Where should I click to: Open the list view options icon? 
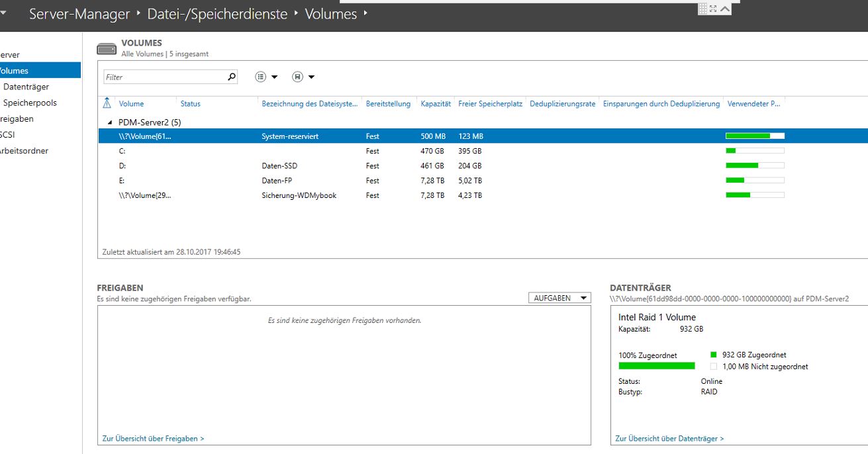[261, 77]
